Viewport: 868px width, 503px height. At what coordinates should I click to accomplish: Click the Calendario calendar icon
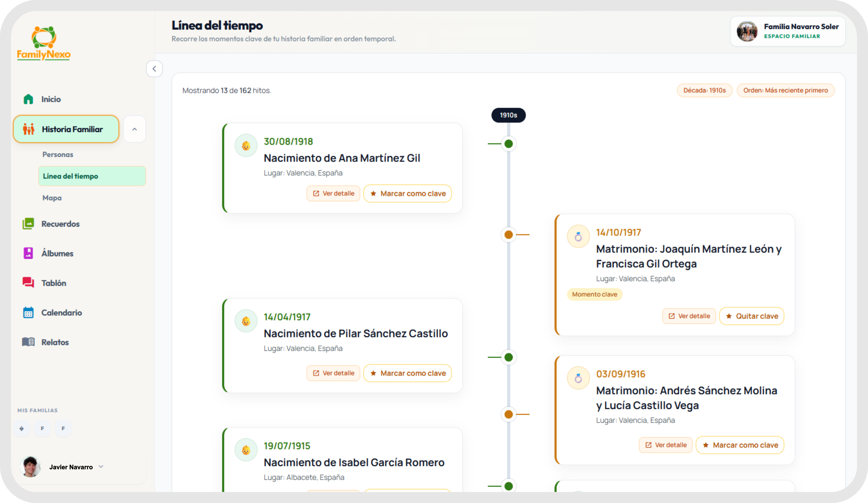pos(28,313)
